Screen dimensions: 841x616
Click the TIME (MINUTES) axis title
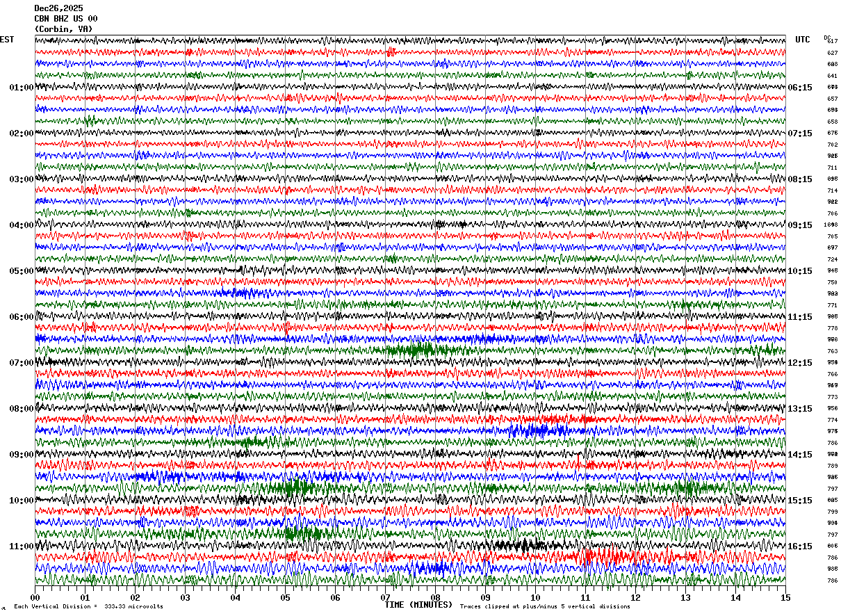click(418, 605)
